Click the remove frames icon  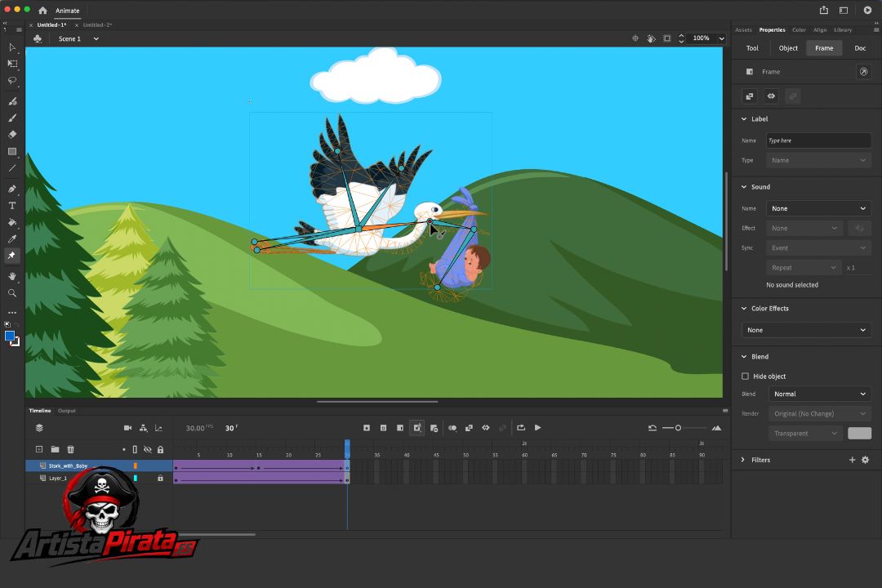coord(434,428)
